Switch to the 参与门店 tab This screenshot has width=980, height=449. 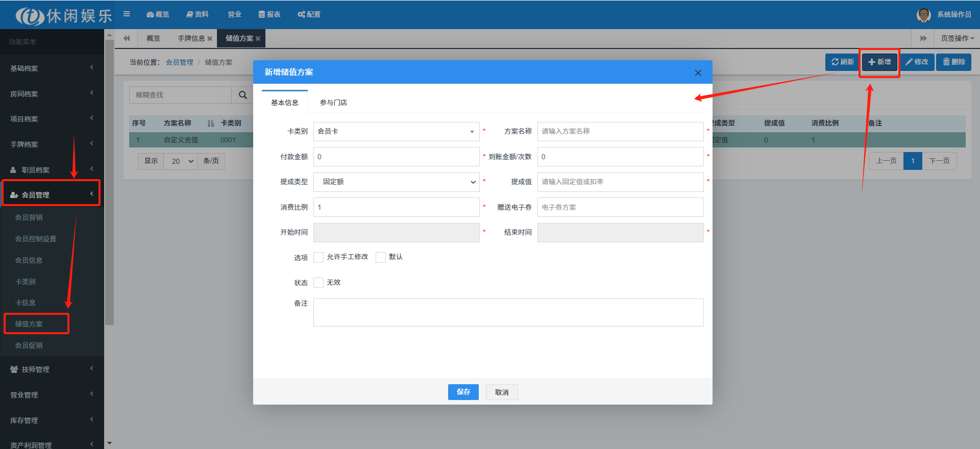point(333,103)
